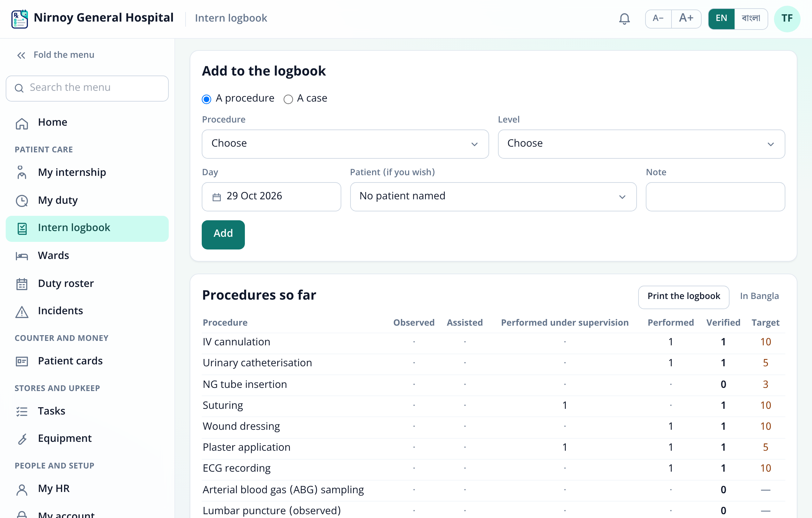Select the 'A case' radio button
The height and width of the screenshot is (518, 812).
(x=288, y=99)
